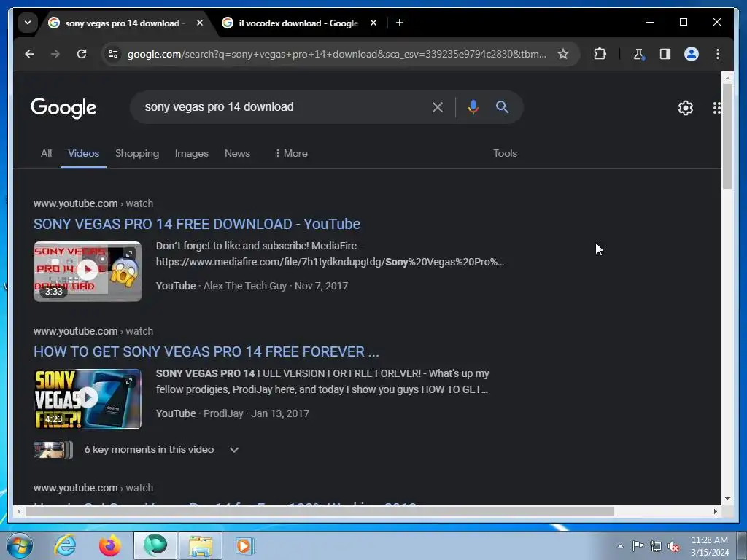Close the sony vegas pro 14 tab

[x=200, y=23]
